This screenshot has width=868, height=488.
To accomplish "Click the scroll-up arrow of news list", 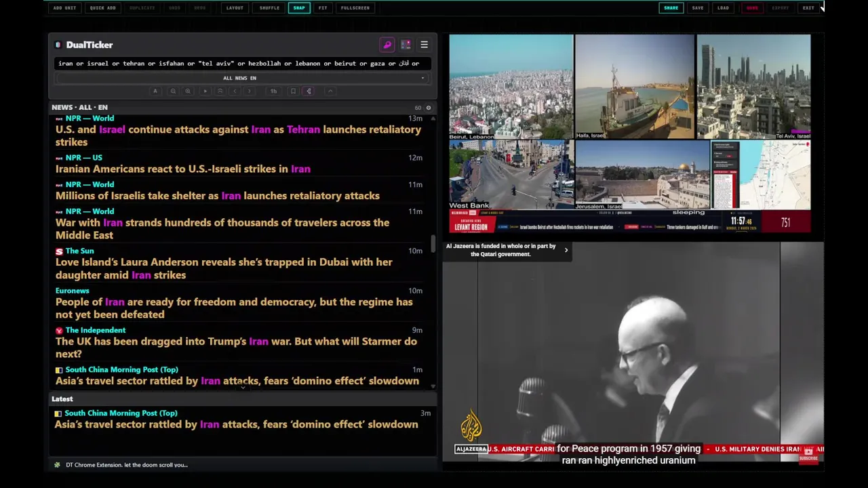I will pyautogui.click(x=433, y=118).
